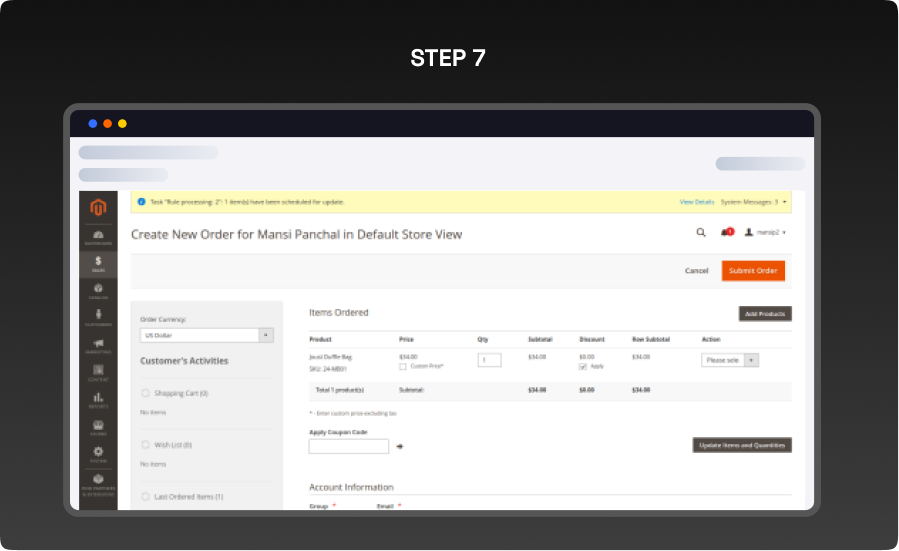Viewport: 899px width, 551px height.
Task: Click the Submit Order button
Action: tap(753, 271)
